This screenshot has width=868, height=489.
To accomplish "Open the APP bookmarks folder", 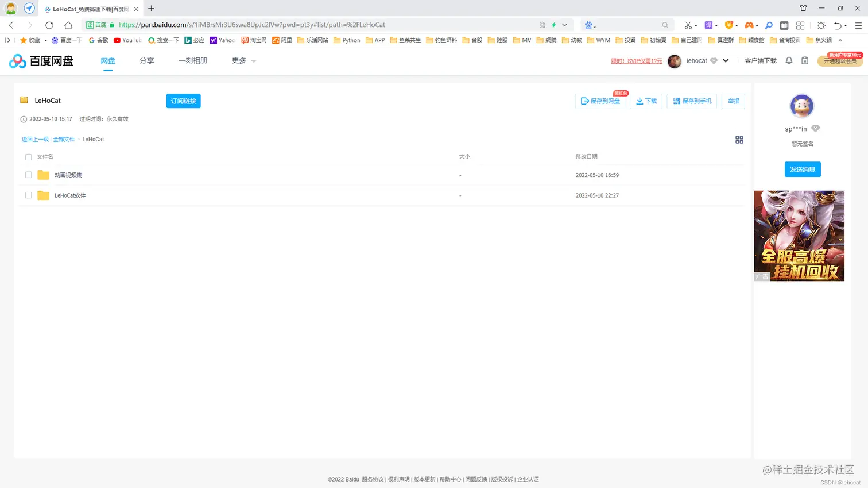I will [x=375, y=40].
